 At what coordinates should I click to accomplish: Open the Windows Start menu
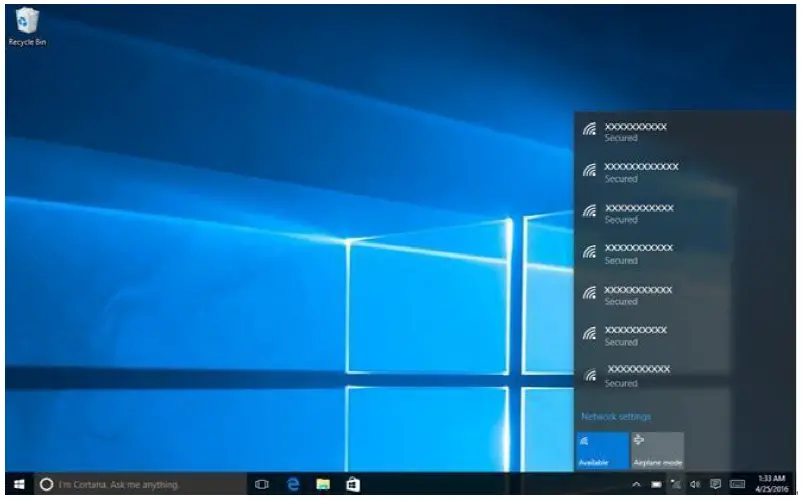[19, 484]
